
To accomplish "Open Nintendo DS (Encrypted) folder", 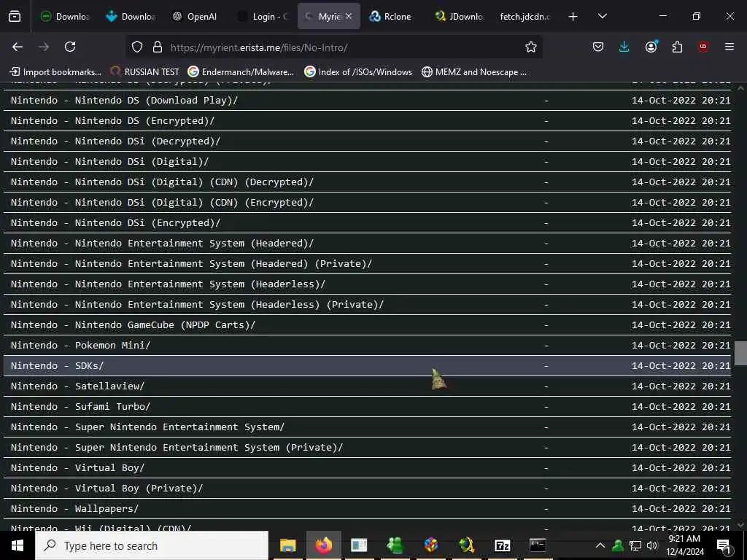I will coord(112,121).
